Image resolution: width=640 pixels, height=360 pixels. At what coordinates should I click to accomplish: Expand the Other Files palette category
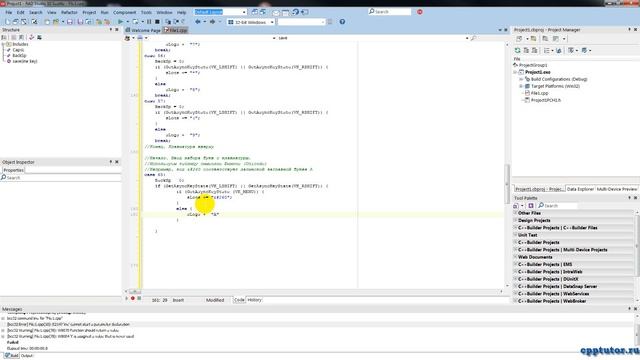(x=516, y=213)
